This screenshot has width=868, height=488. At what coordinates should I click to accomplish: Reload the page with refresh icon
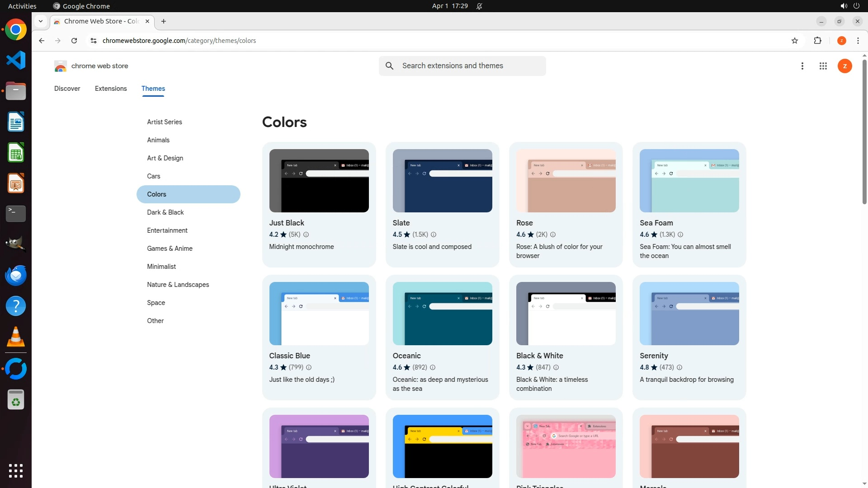74,41
